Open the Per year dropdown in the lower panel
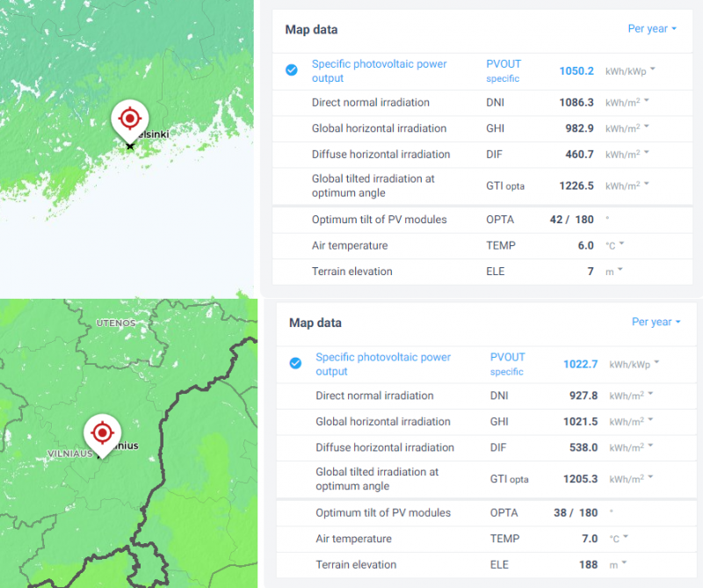 [656, 322]
